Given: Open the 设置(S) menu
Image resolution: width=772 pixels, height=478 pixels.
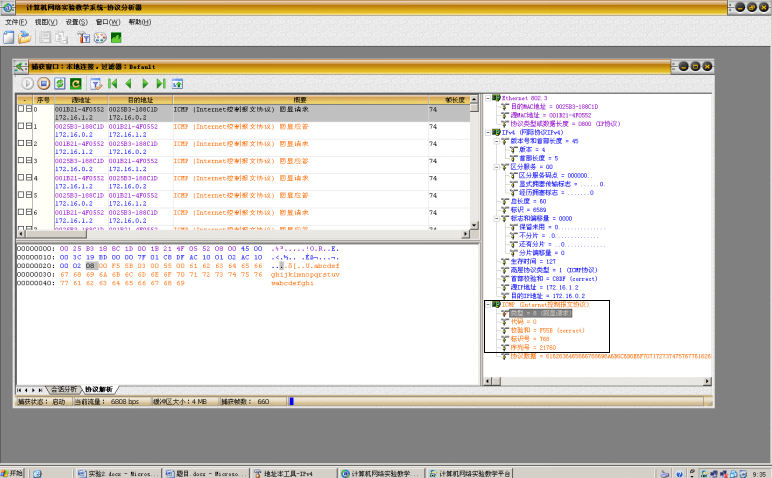Looking at the screenshot, I should [x=76, y=22].
